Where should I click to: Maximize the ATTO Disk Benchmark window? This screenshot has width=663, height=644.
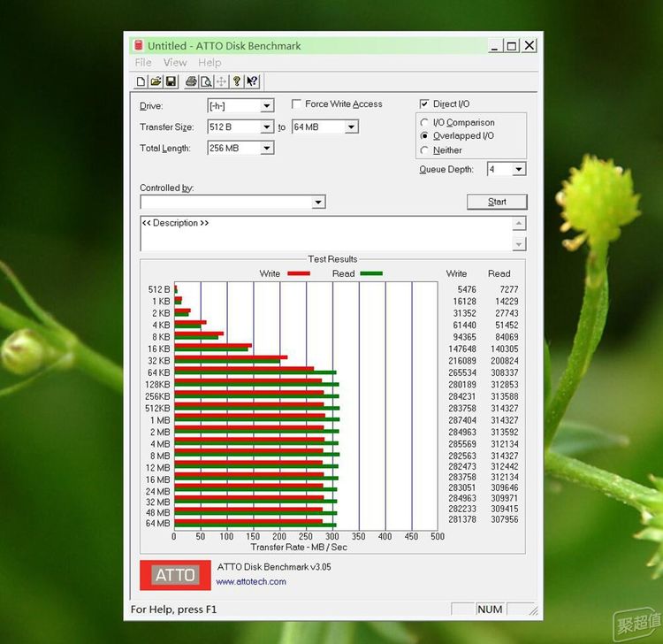(x=512, y=45)
